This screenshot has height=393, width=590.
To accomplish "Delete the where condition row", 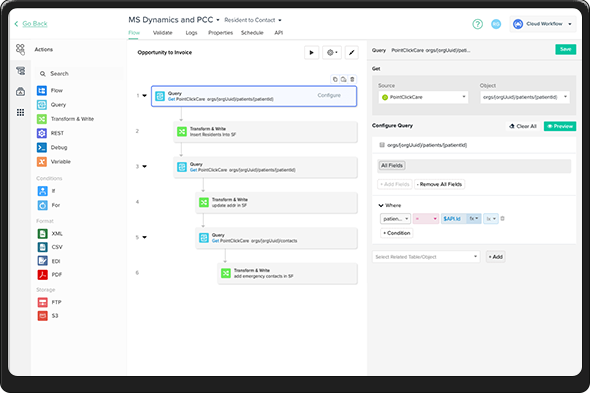I will pos(502,218).
